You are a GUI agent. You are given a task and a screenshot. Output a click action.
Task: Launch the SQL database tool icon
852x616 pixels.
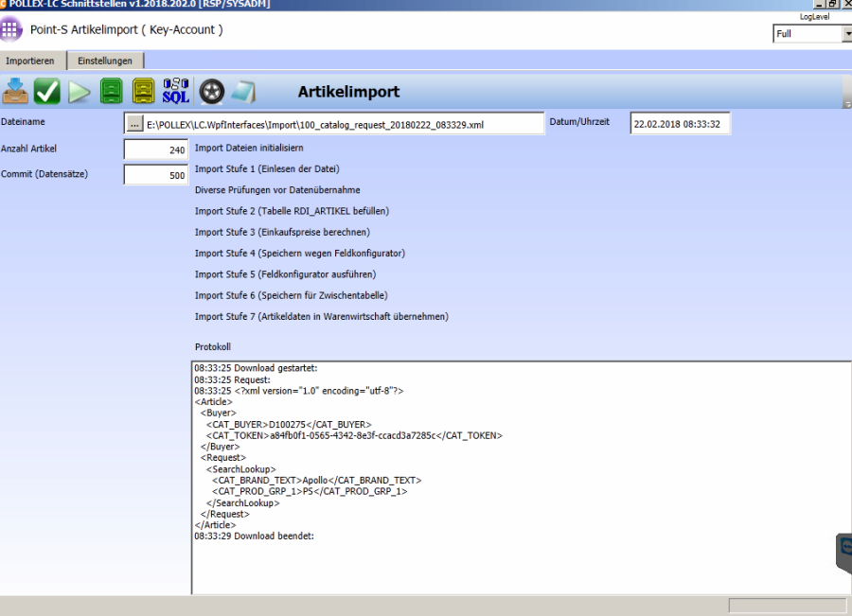tap(176, 91)
